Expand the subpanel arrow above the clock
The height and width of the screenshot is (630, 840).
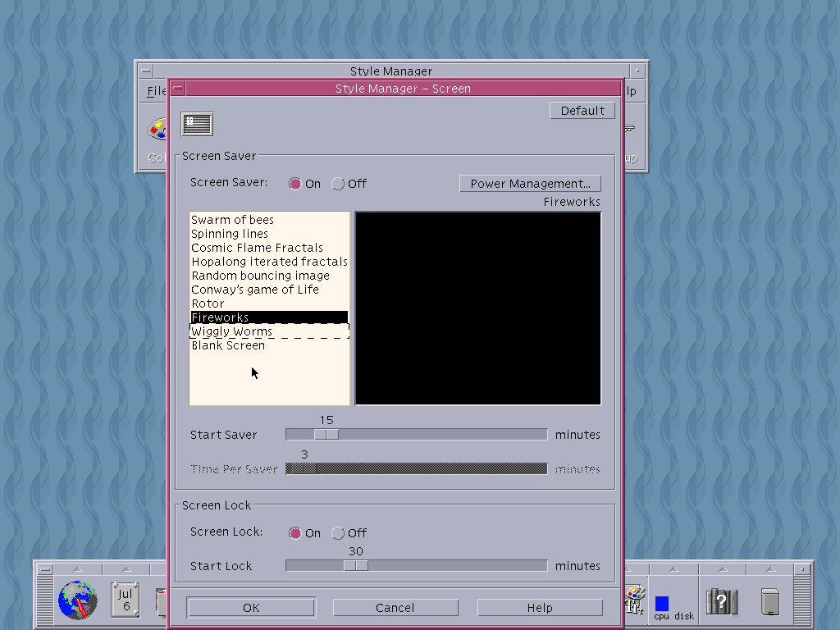78,569
